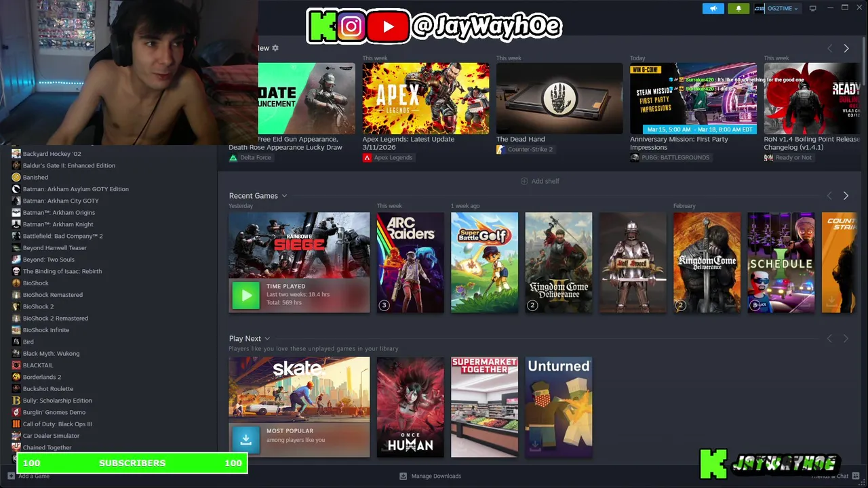Open the Schedule I game card
Image resolution: width=868 pixels, height=488 pixels.
[x=781, y=262]
